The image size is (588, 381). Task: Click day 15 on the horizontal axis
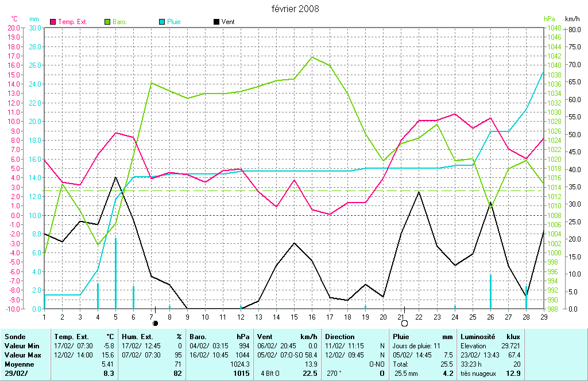coord(294,316)
